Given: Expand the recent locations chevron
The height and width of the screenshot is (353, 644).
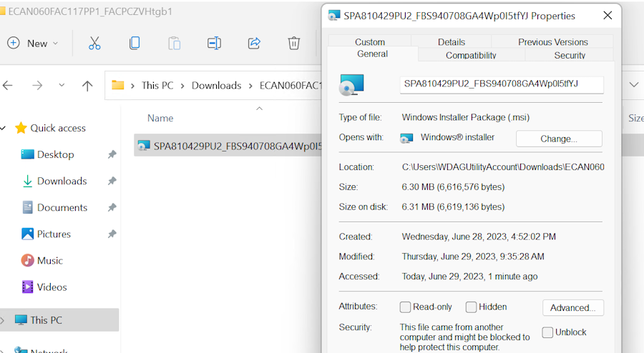Looking at the screenshot, I should pos(62,86).
